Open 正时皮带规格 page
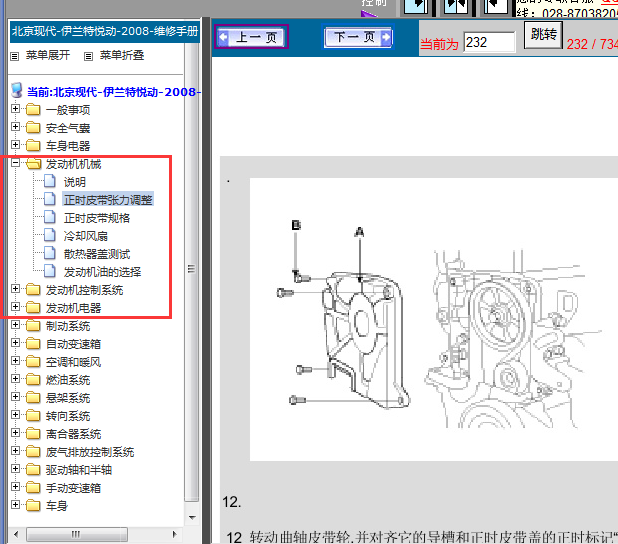 click(97, 218)
